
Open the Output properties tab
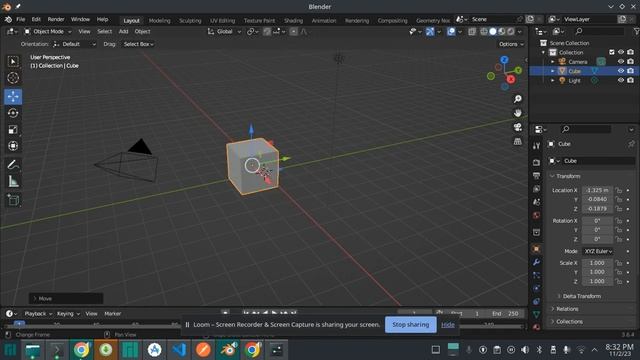(x=536, y=176)
